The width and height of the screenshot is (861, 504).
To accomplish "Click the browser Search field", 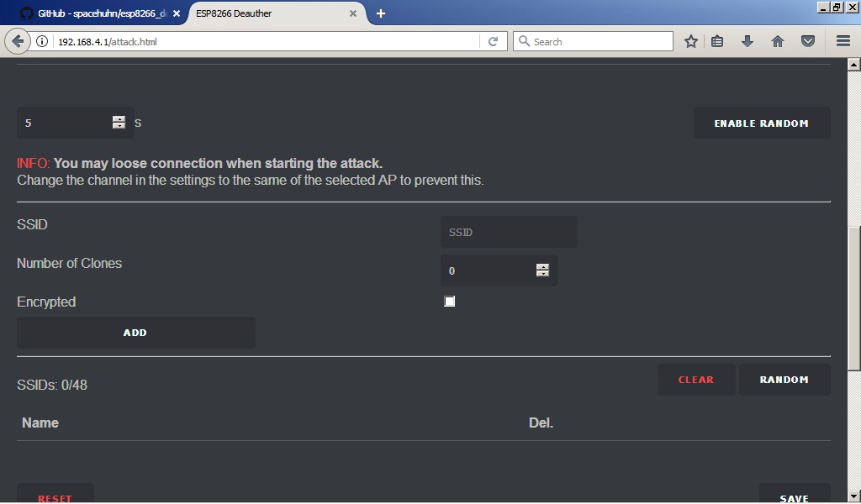I will tap(593, 42).
